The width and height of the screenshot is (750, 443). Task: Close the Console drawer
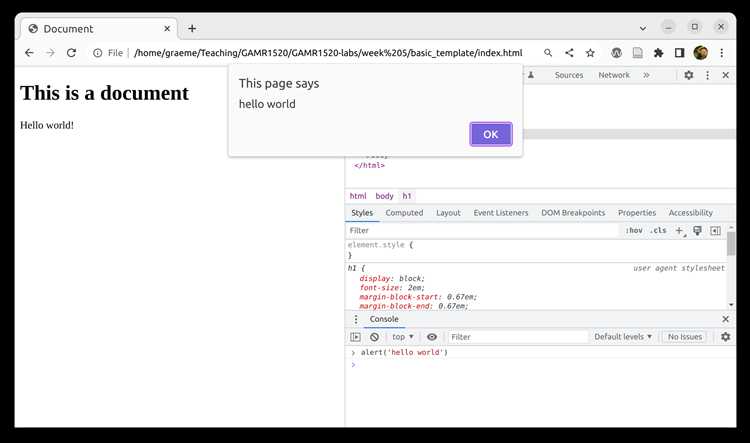[x=726, y=319]
